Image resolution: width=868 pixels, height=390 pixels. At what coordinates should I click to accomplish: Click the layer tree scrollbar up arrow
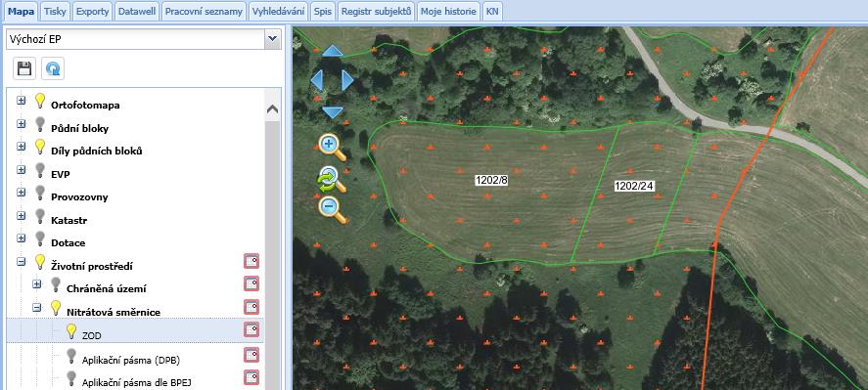tap(272, 109)
